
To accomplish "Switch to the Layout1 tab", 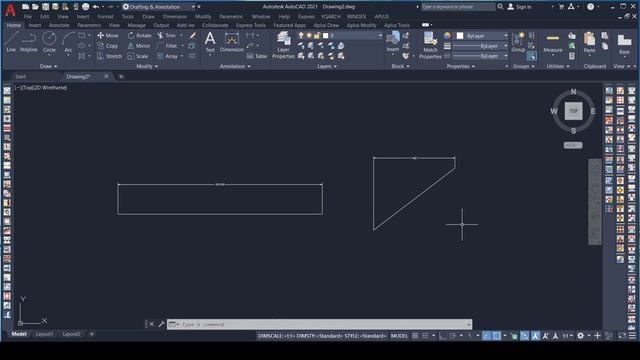I will click(x=44, y=334).
